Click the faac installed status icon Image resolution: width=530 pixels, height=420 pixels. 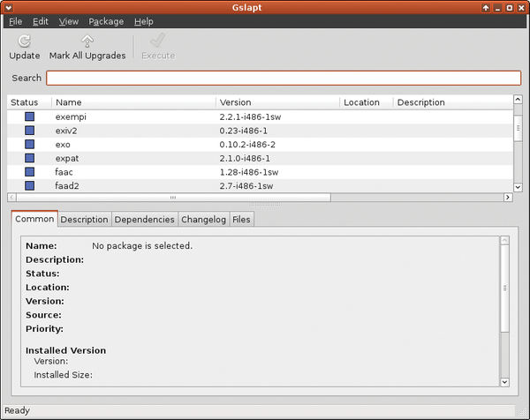(x=30, y=172)
